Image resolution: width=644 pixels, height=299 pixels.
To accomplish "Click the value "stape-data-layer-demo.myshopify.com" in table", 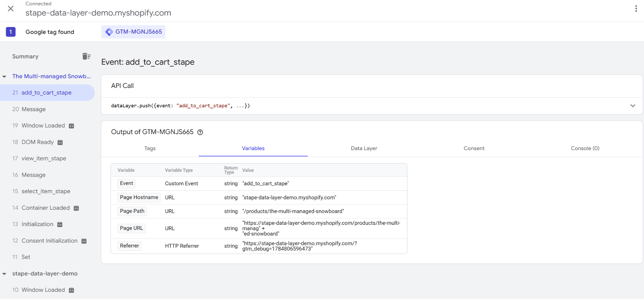I will pyautogui.click(x=289, y=198).
